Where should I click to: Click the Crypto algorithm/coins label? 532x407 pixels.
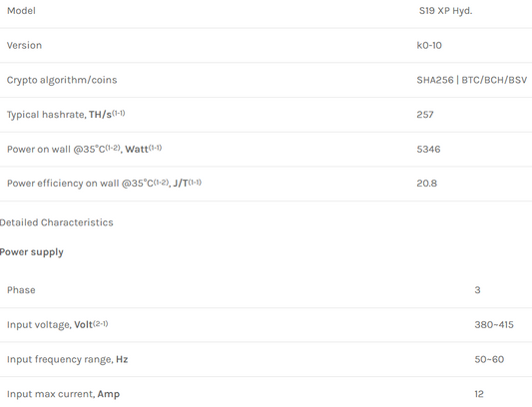tap(62, 80)
